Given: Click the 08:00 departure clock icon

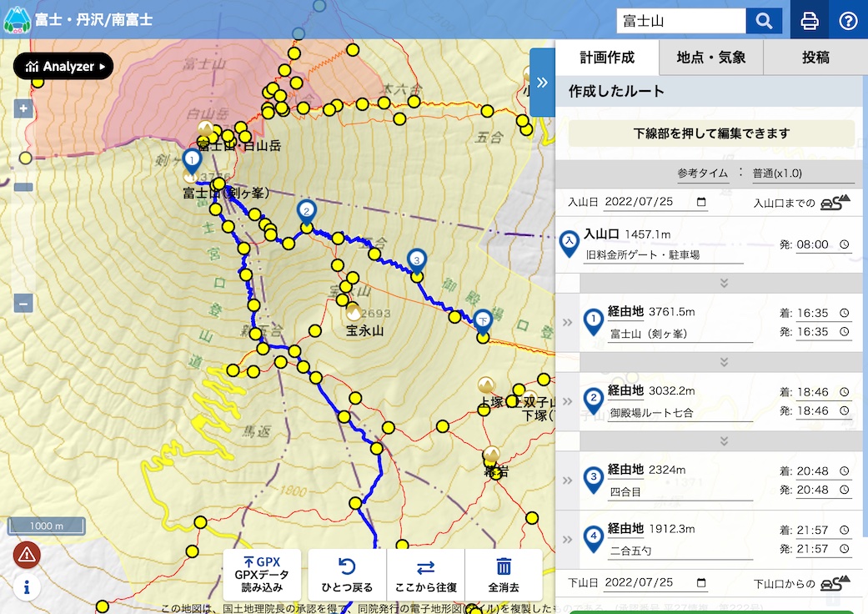Looking at the screenshot, I should click(x=844, y=244).
